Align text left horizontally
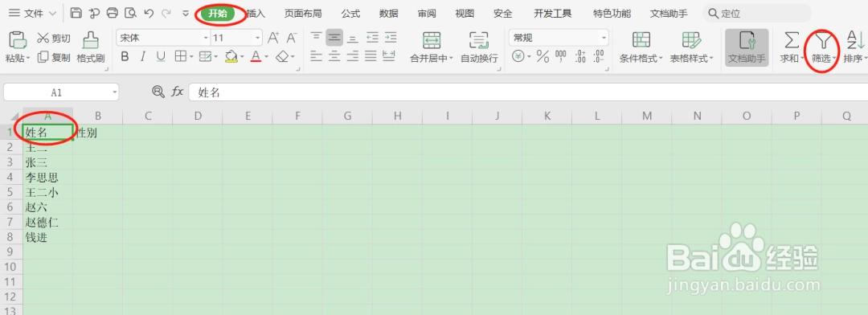The width and height of the screenshot is (868, 315). pyautogui.click(x=316, y=56)
